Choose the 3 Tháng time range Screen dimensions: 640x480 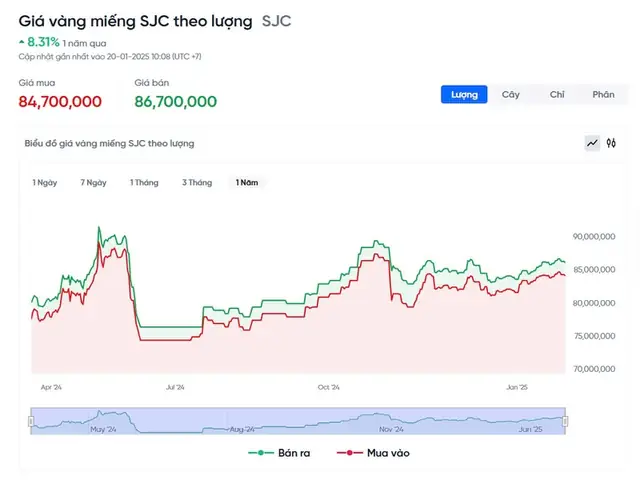(197, 182)
